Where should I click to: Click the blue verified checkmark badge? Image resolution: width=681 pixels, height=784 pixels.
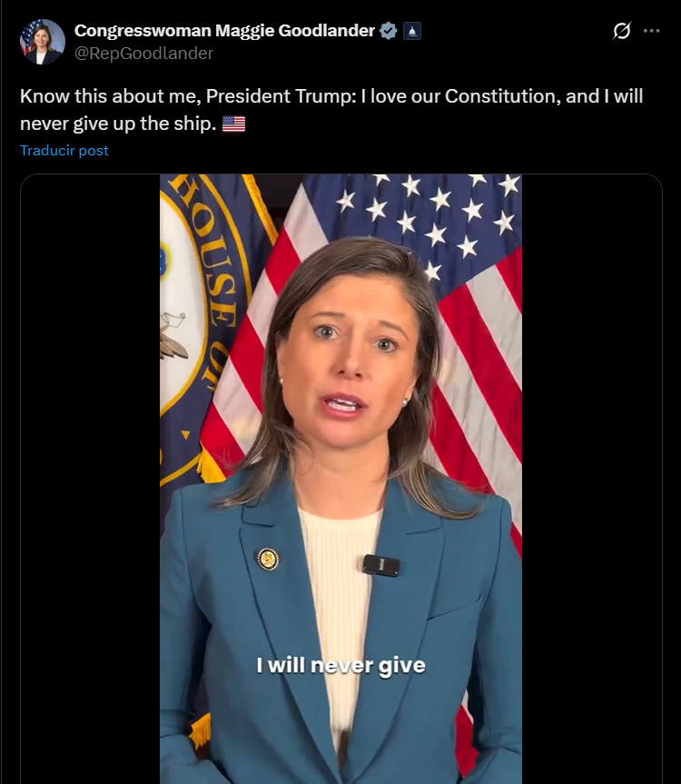pos(389,31)
